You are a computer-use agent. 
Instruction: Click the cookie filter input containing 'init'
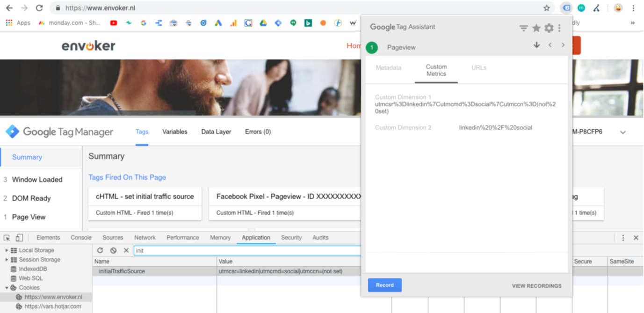pos(247,251)
